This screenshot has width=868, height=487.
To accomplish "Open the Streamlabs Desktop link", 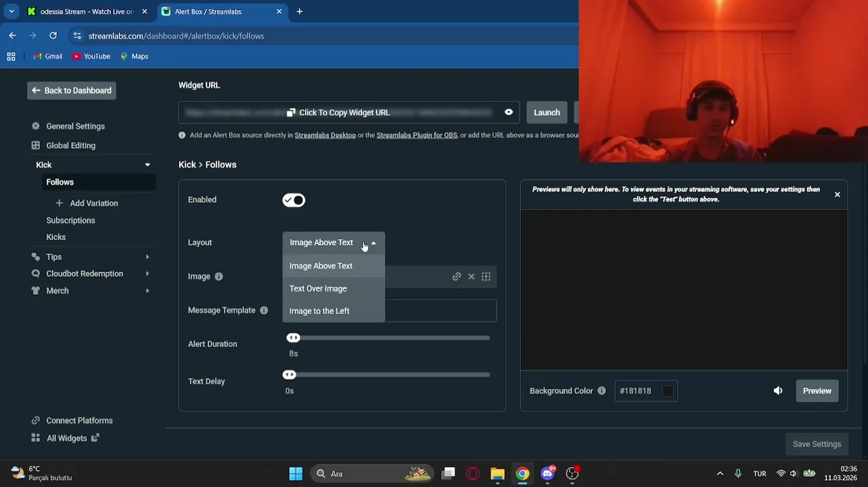I will click(325, 135).
